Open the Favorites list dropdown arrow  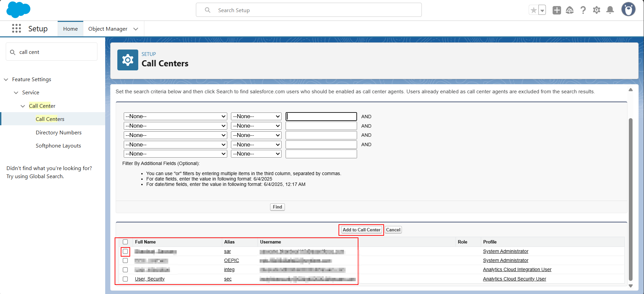pyautogui.click(x=542, y=10)
